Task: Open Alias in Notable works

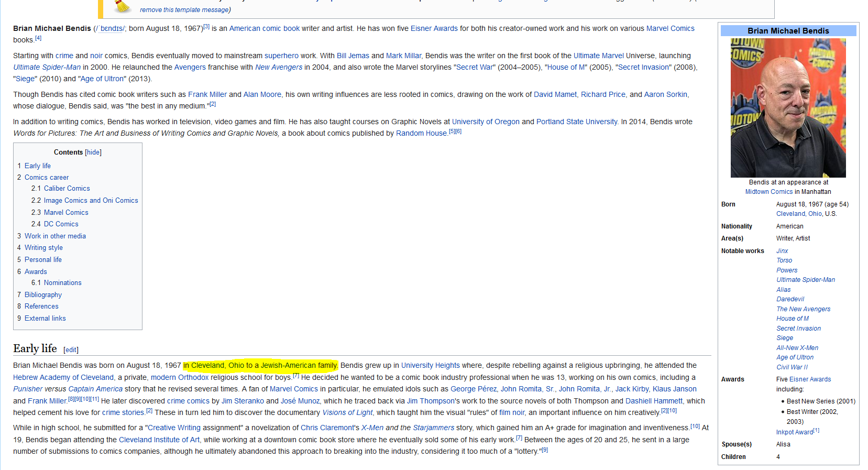Action: click(x=784, y=290)
